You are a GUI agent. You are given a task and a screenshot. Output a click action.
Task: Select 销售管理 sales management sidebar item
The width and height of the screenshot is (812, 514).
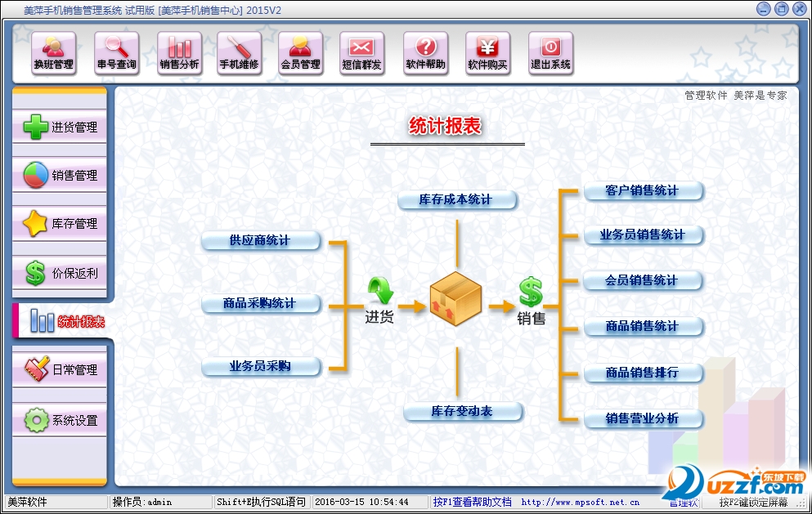(60, 175)
